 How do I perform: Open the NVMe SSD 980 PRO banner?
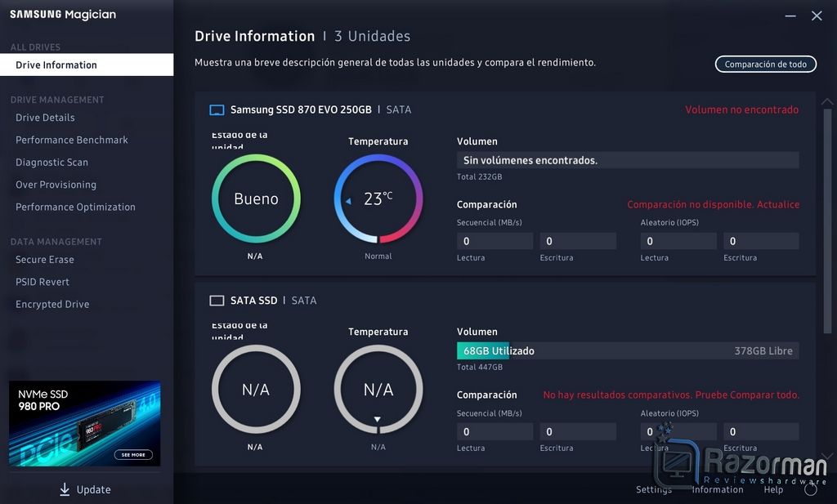coord(84,423)
